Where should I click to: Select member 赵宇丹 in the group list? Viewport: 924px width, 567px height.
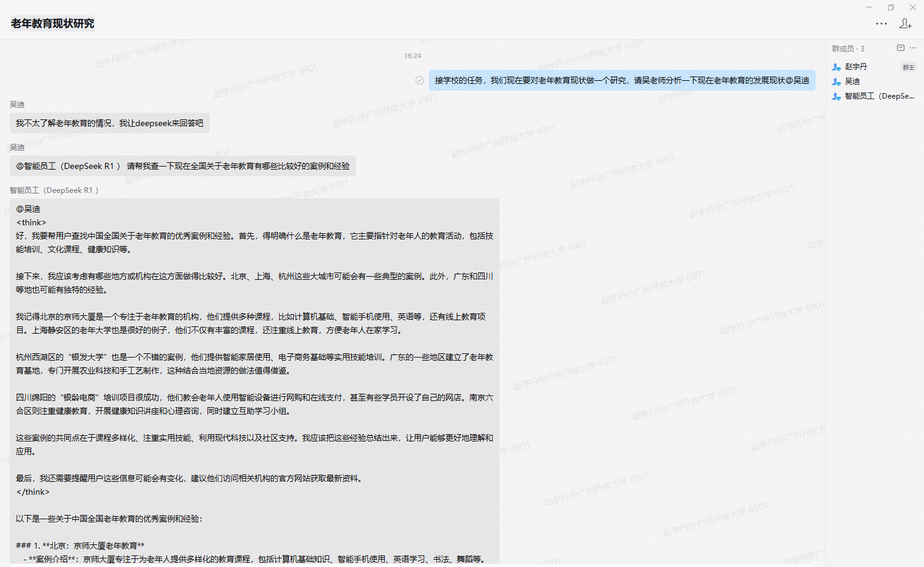point(855,67)
